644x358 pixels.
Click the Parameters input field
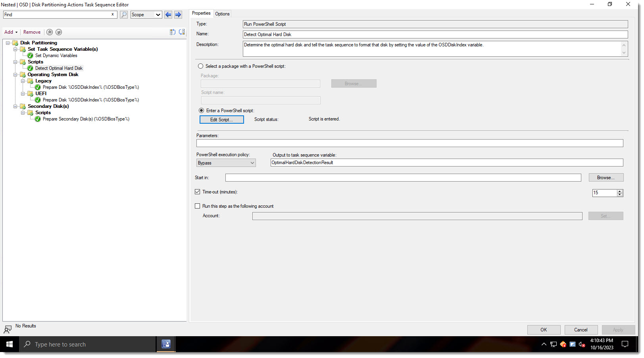pyautogui.click(x=410, y=143)
